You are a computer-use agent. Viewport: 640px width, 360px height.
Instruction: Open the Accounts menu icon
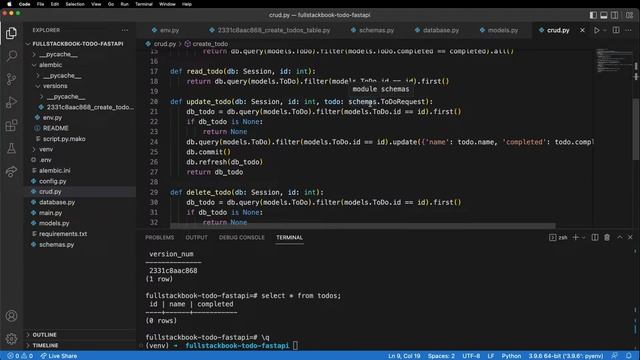tap(11, 316)
